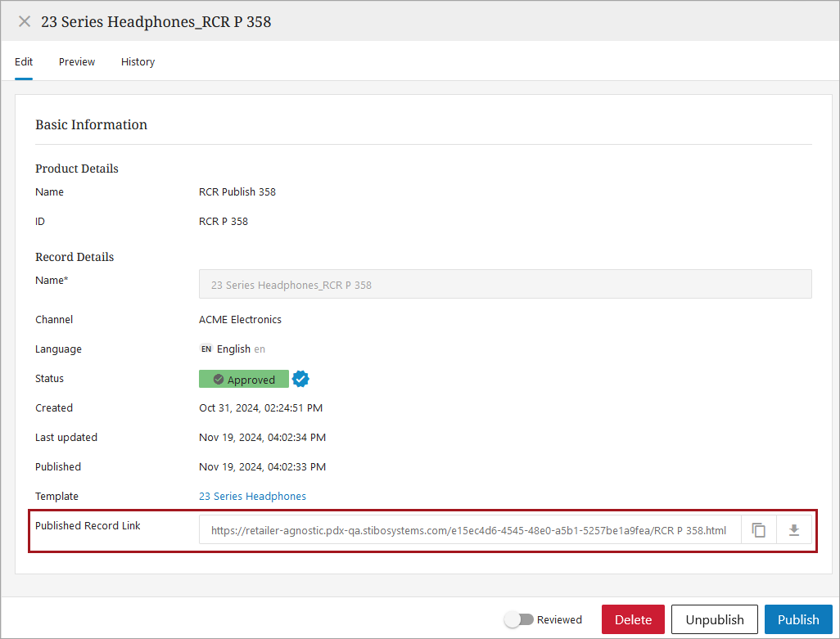Screen dimensions: 840x639
Task: Open the 23 Series Headphones template link
Action: click(x=252, y=497)
